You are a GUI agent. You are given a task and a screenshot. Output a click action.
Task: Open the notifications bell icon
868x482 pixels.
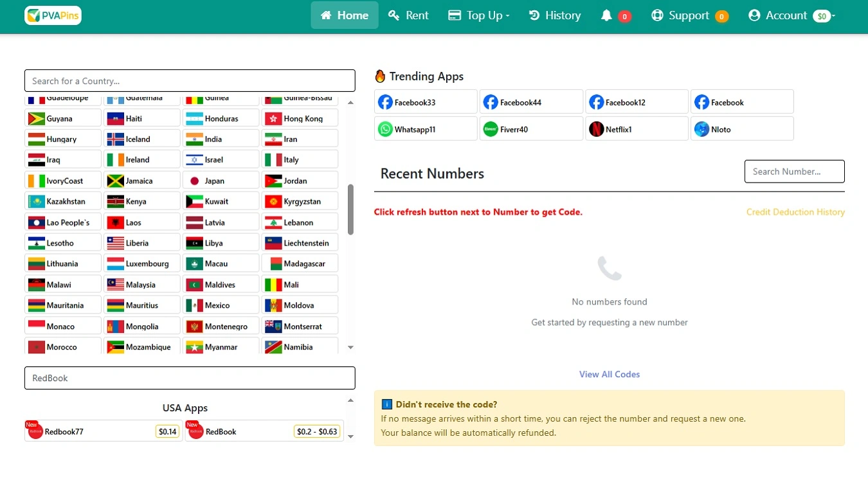(x=606, y=15)
